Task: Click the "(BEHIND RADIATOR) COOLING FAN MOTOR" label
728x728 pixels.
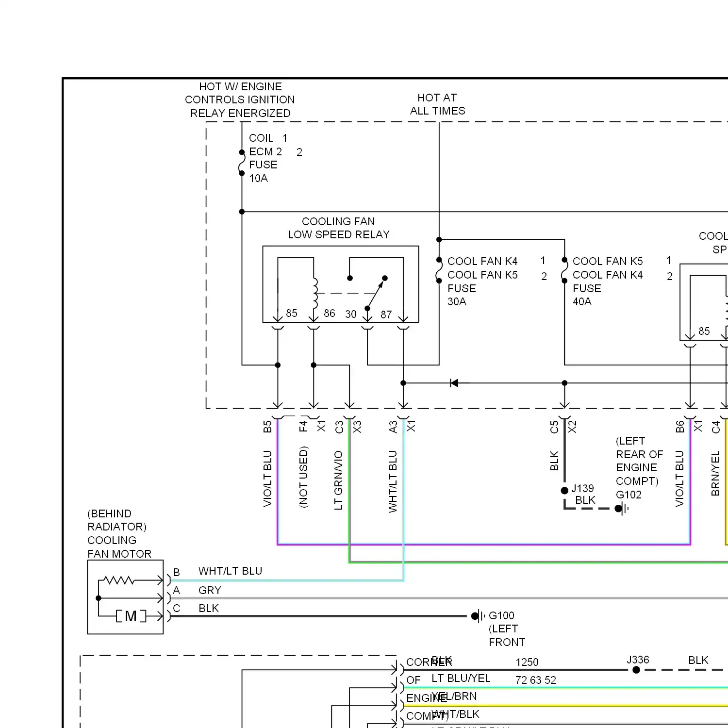Action: click(x=119, y=534)
